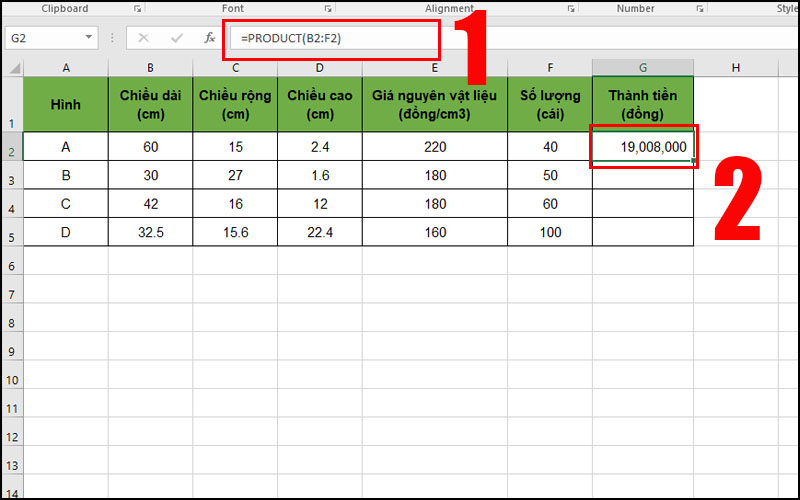Open the Font settings dialog launcher
Viewport: 800px width, 500px height.
(329, 9)
